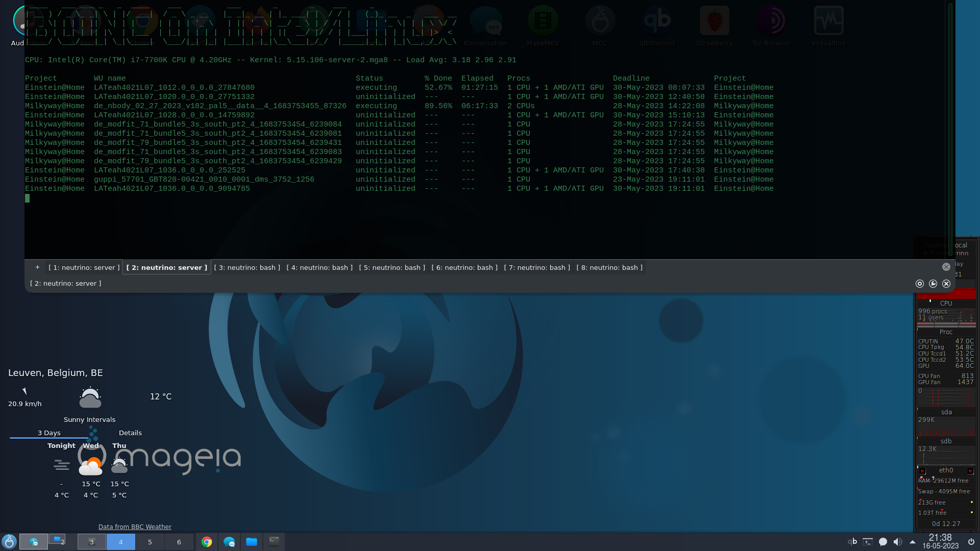This screenshot has width=980, height=551.
Task: Launch Chrome from the taskbar
Action: pyautogui.click(x=207, y=542)
